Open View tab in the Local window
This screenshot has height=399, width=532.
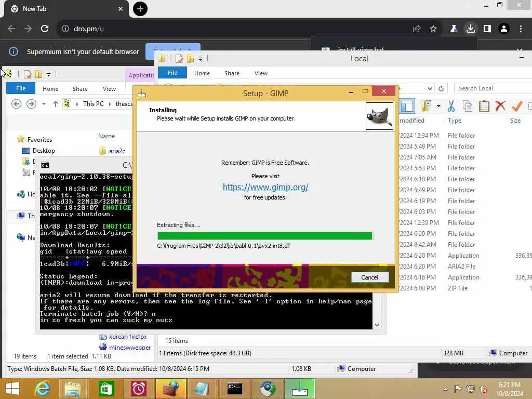261,73
